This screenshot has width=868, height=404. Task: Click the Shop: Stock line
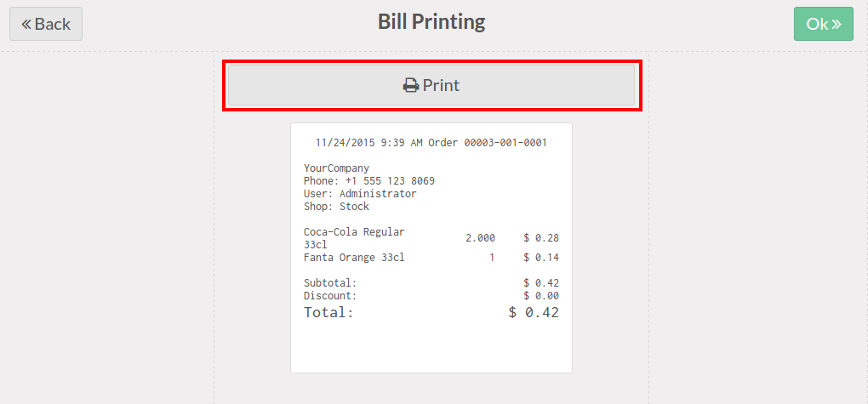[336, 207]
